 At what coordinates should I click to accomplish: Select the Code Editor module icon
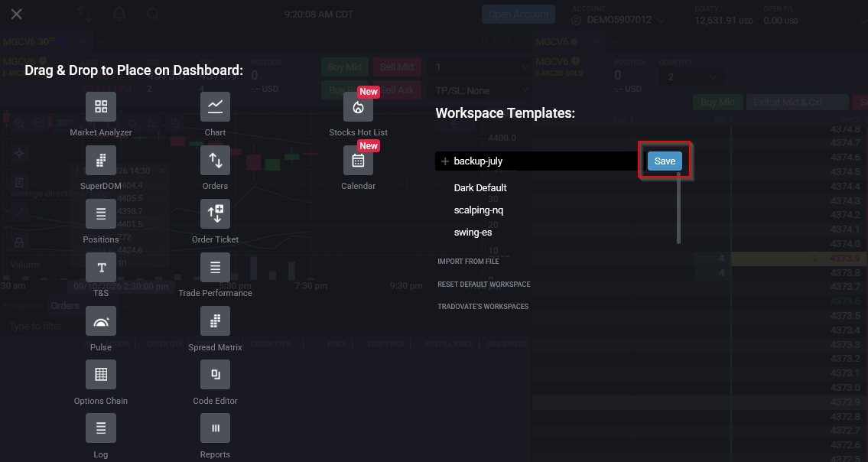click(216, 375)
